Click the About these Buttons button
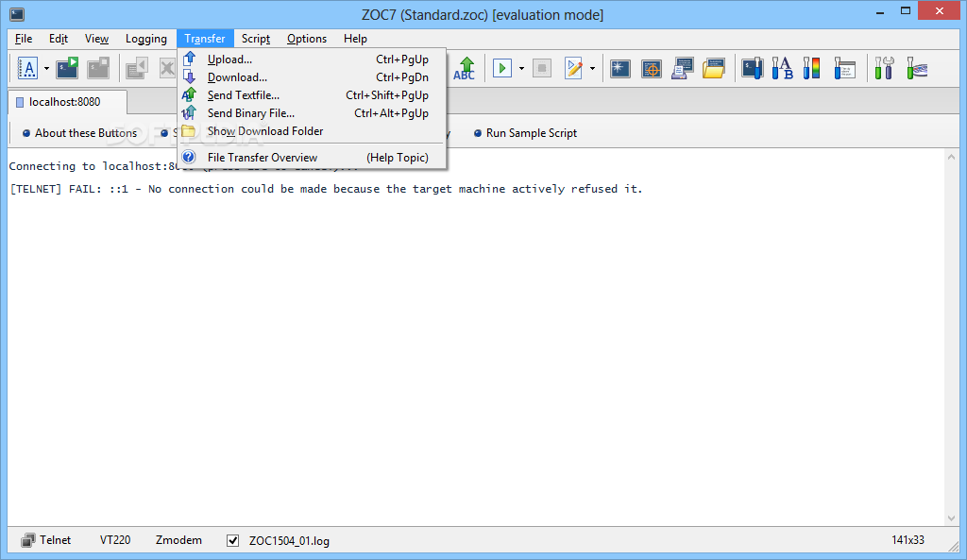Viewport: 967px width, 560px height. [x=79, y=132]
